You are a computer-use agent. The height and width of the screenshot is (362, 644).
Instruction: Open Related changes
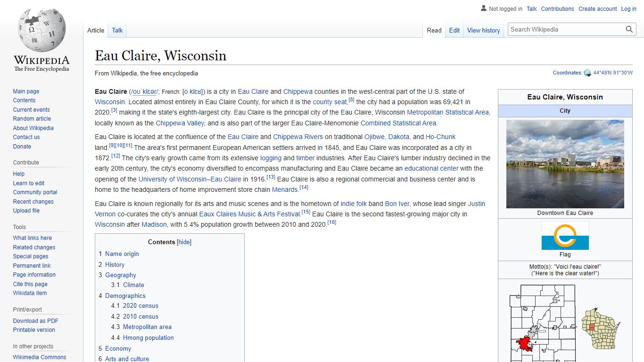click(34, 247)
